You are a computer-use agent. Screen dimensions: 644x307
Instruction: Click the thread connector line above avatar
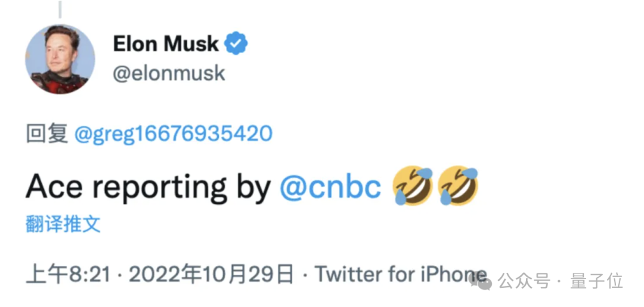click(x=60, y=9)
